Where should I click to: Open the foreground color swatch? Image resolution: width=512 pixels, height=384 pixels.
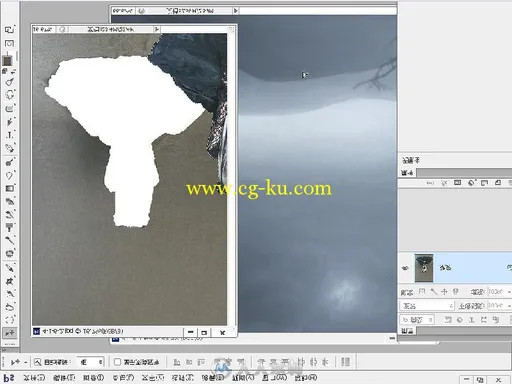pyautogui.click(x=7, y=60)
